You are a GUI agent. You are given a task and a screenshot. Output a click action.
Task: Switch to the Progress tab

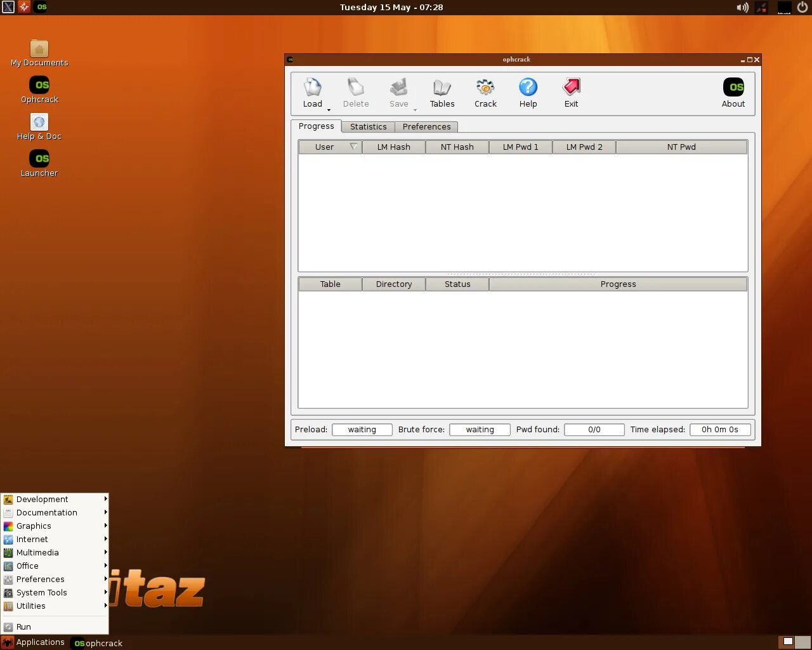pyautogui.click(x=316, y=126)
